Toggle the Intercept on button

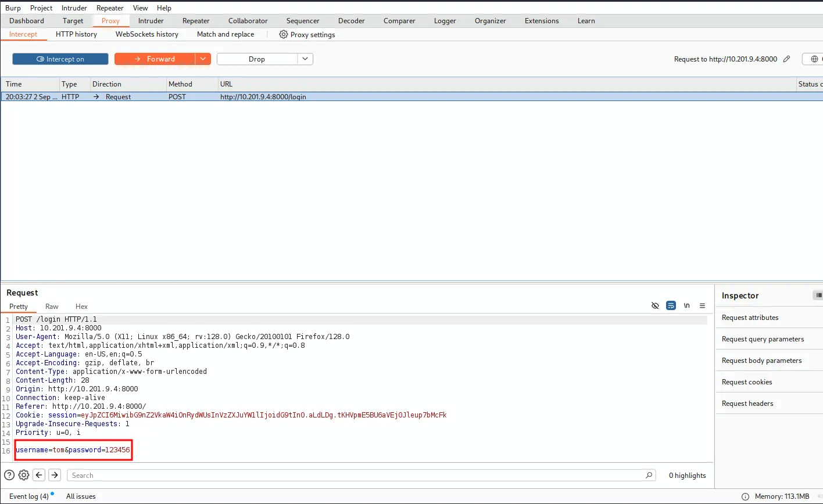tap(60, 59)
